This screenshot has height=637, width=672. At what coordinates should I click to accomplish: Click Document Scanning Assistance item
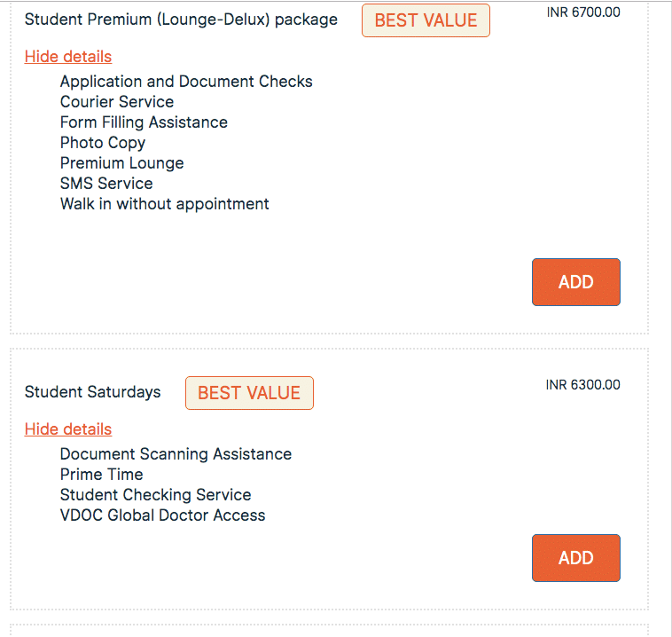tap(176, 454)
